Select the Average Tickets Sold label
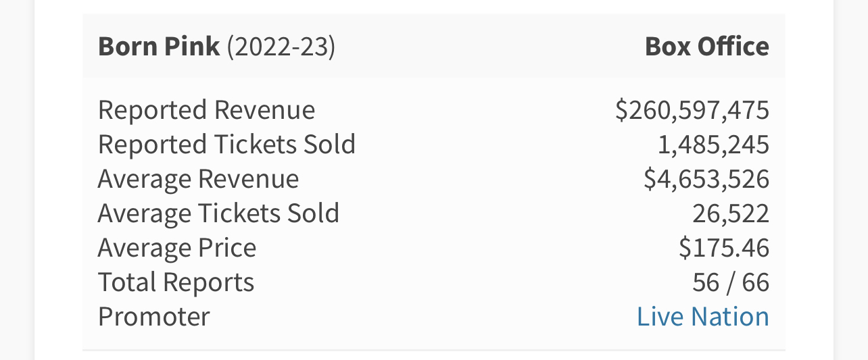Screen dimensions: 868x360 click(218, 213)
